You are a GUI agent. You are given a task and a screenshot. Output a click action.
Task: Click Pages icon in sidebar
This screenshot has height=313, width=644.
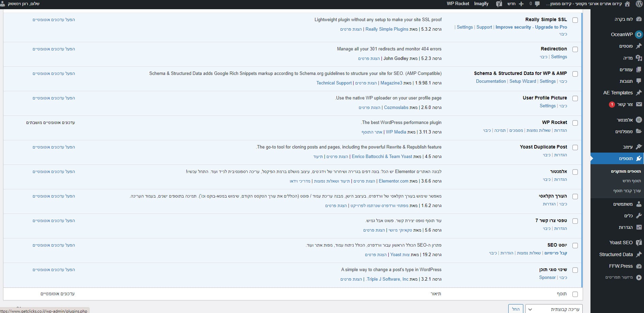click(x=639, y=69)
